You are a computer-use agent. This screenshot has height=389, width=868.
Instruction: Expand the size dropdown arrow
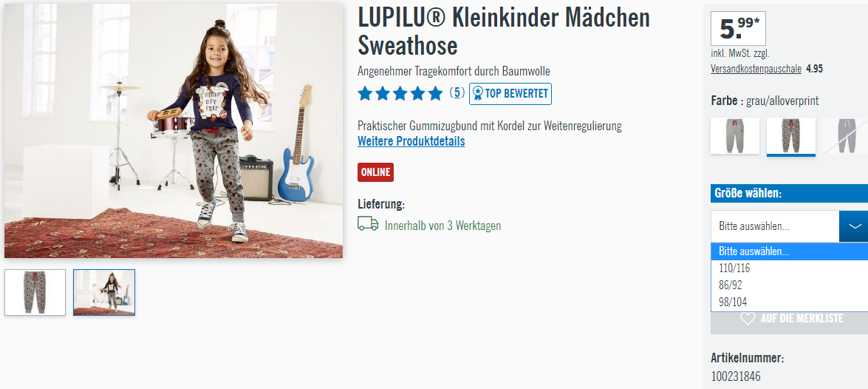[855, 226]
